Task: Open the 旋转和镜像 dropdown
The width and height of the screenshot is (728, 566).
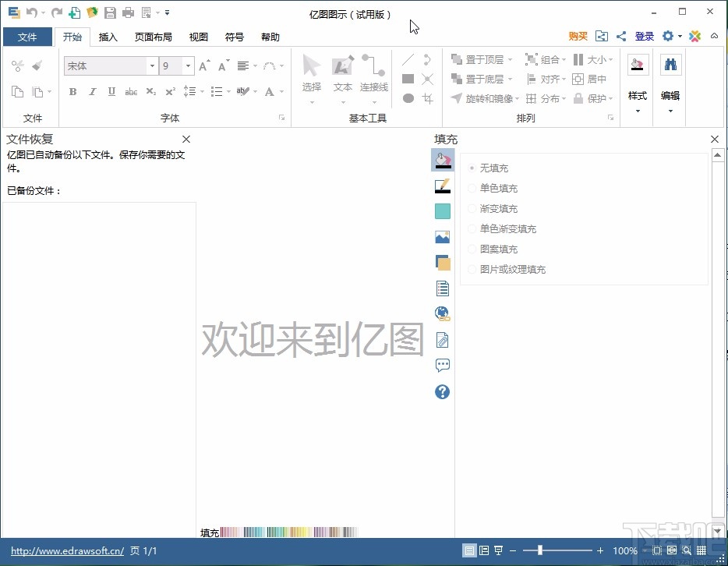Action: tap(516, 98)
